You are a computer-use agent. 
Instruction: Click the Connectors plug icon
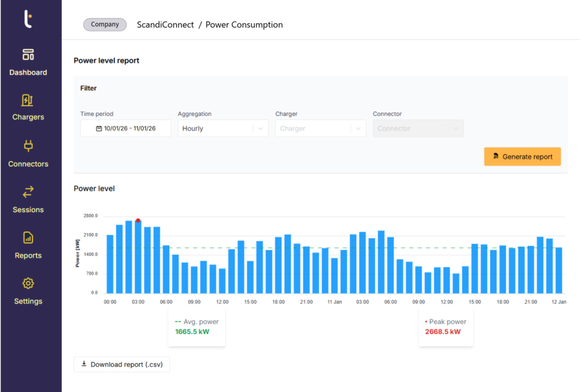[28, 146]
